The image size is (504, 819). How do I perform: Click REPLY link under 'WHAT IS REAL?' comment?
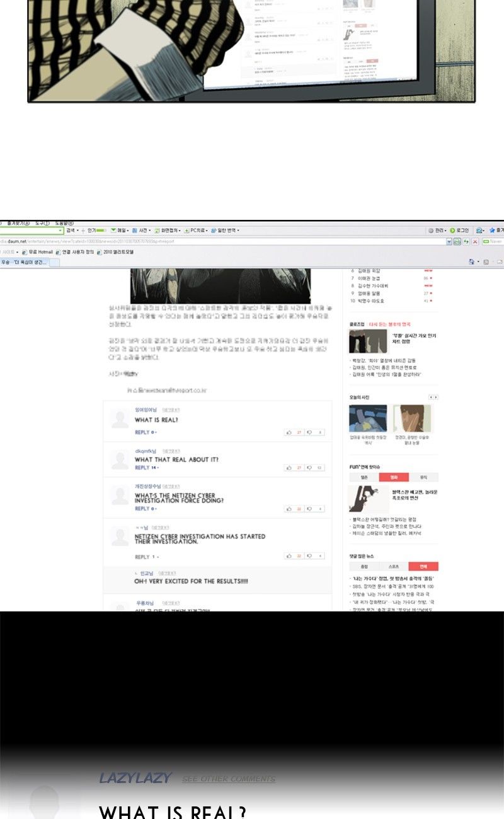(x=146, y=432)
